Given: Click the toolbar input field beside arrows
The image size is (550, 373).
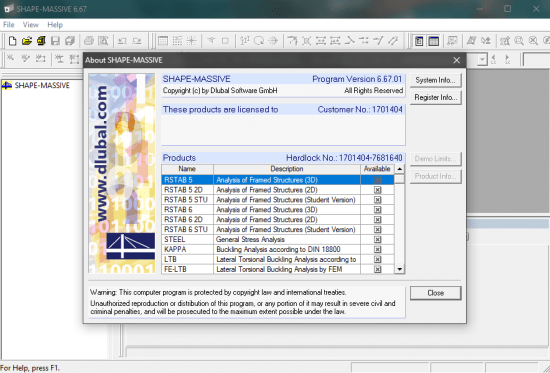Looking at the screenshot, I should pyautogui.click(x=536, y=60).
